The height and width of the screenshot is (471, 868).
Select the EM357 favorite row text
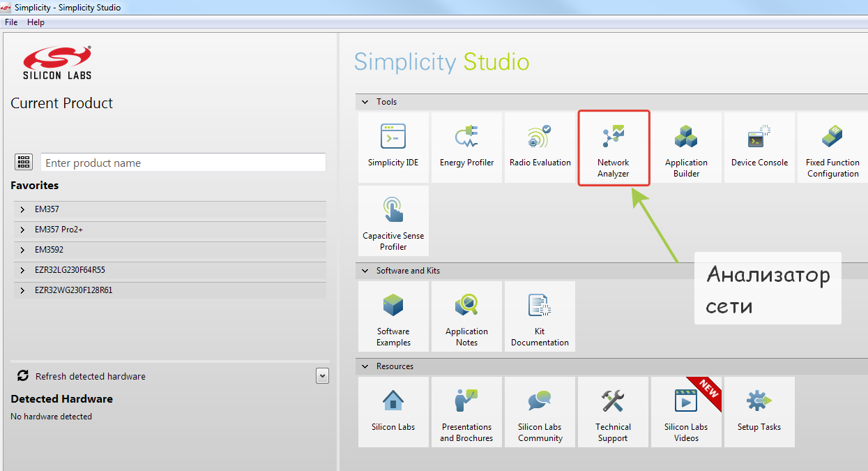coord(47,209)
